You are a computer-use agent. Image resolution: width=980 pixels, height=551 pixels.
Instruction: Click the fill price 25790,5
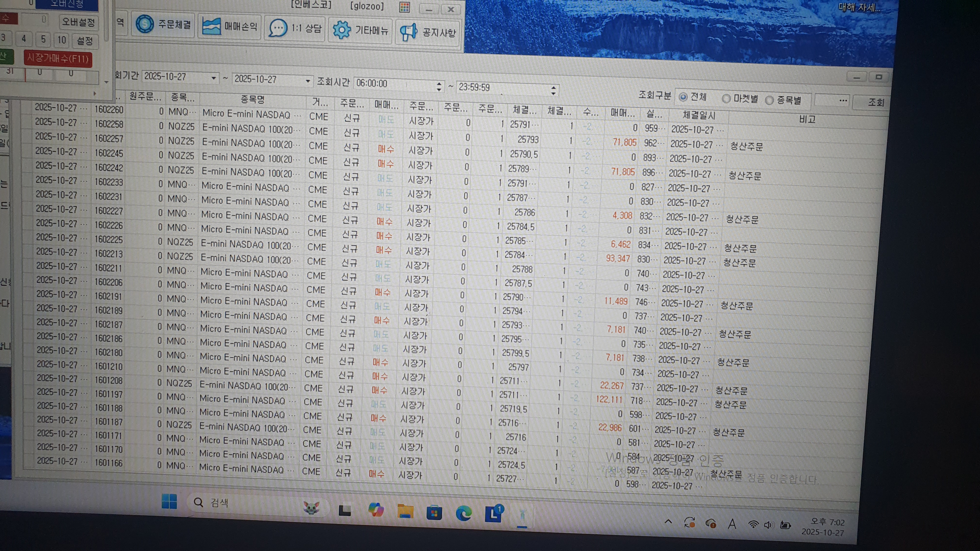click(x=524, y=154)
